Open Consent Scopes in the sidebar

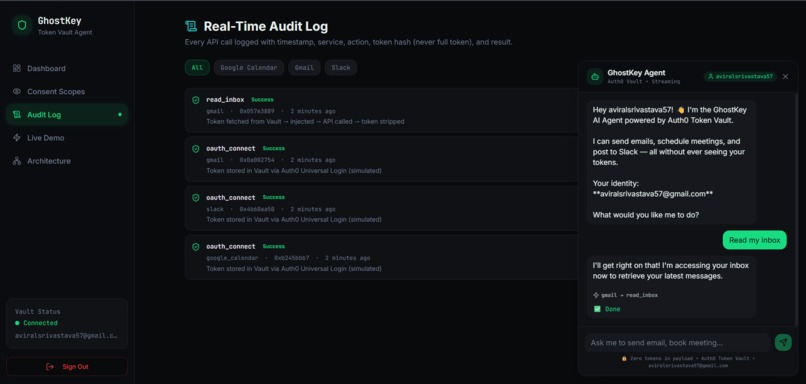point(67,92)
